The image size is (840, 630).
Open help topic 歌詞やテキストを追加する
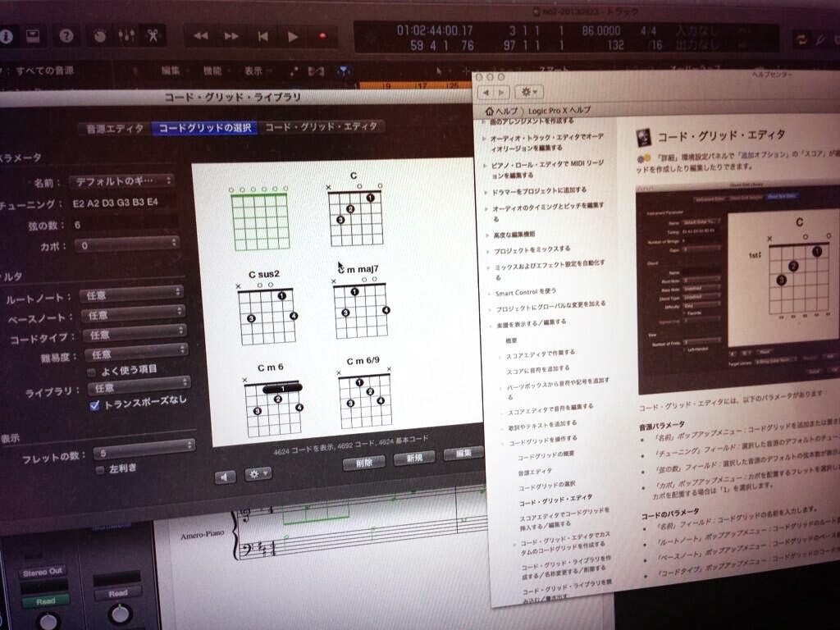(x=542, y=426)
